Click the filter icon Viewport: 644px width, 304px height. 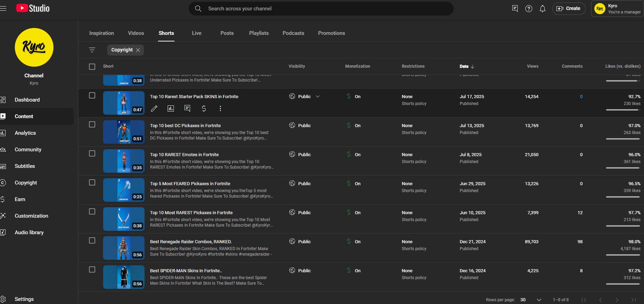(92, 50)
